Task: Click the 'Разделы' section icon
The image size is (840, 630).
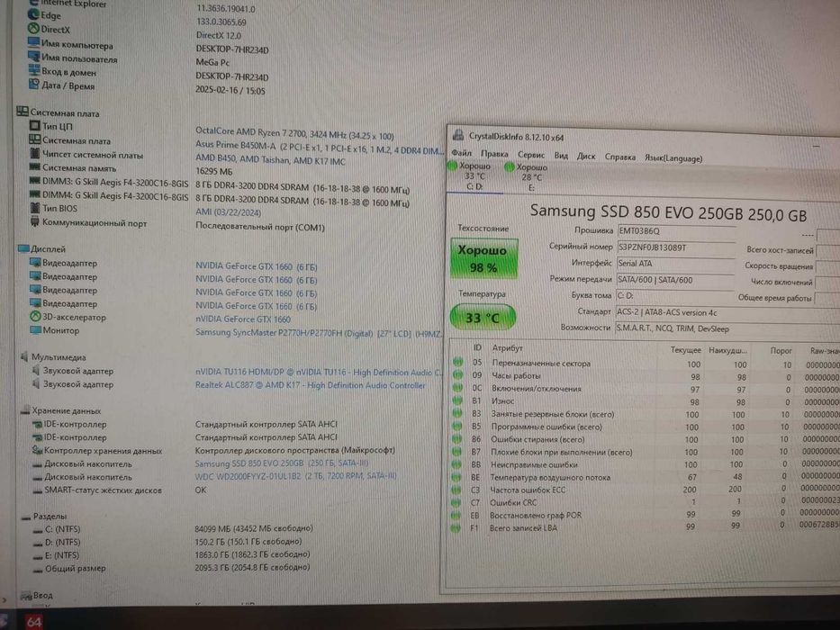Action: coord(26,517)
